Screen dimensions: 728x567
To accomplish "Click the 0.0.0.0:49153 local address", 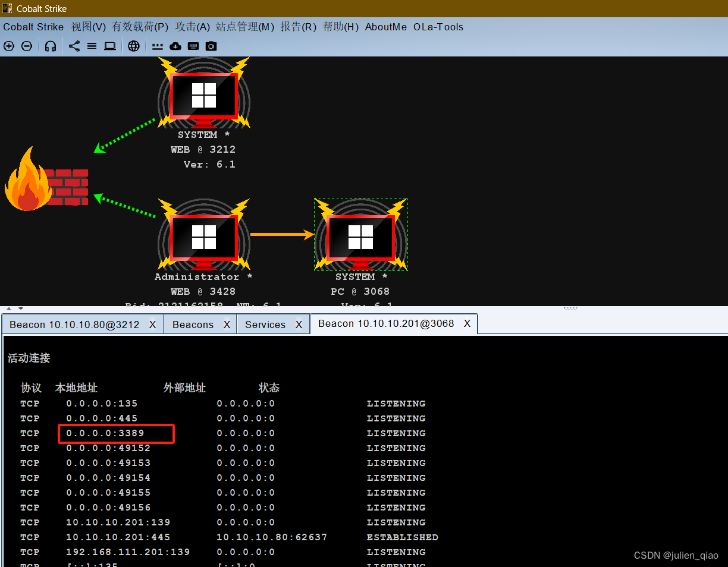I will coord(108,463).
